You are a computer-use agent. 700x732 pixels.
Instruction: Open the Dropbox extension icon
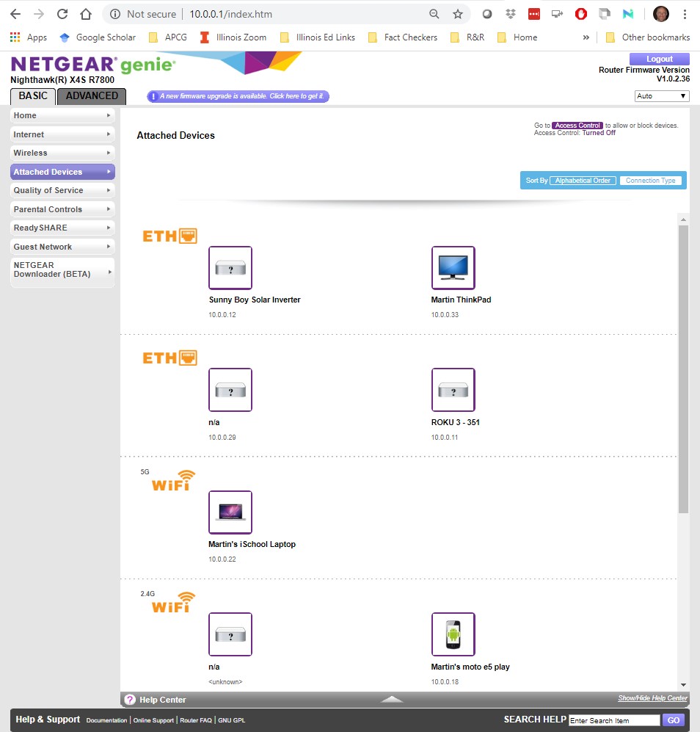point(511,14)
